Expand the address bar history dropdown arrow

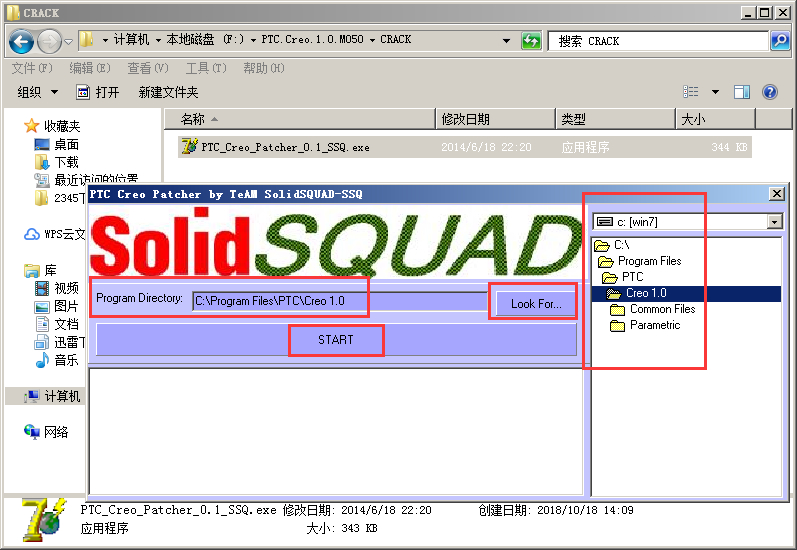pyautogui.click(x=506, y=41)
